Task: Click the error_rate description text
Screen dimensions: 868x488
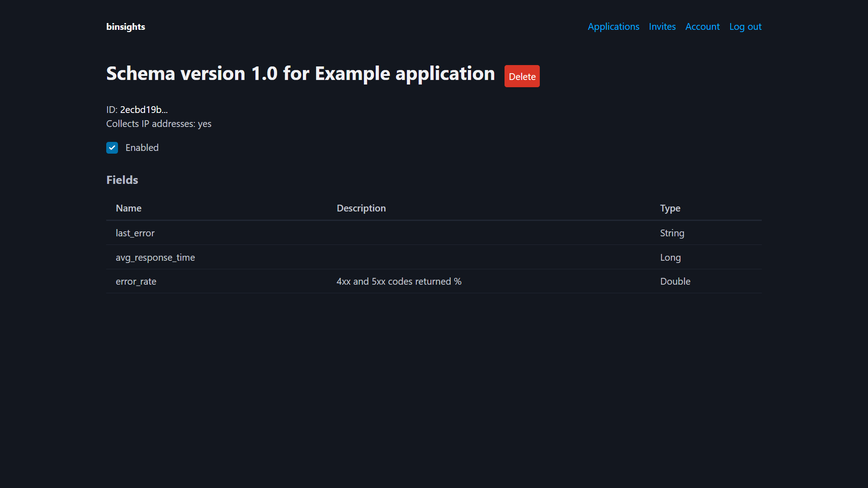Action: pos(399,281)
